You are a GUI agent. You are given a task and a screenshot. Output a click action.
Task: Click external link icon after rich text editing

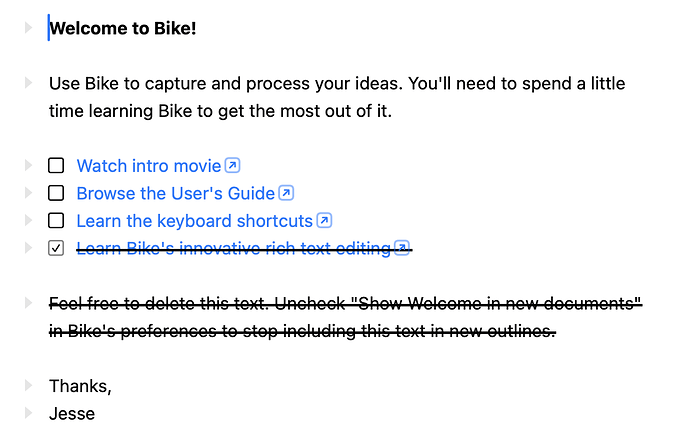tap(402, 248)
